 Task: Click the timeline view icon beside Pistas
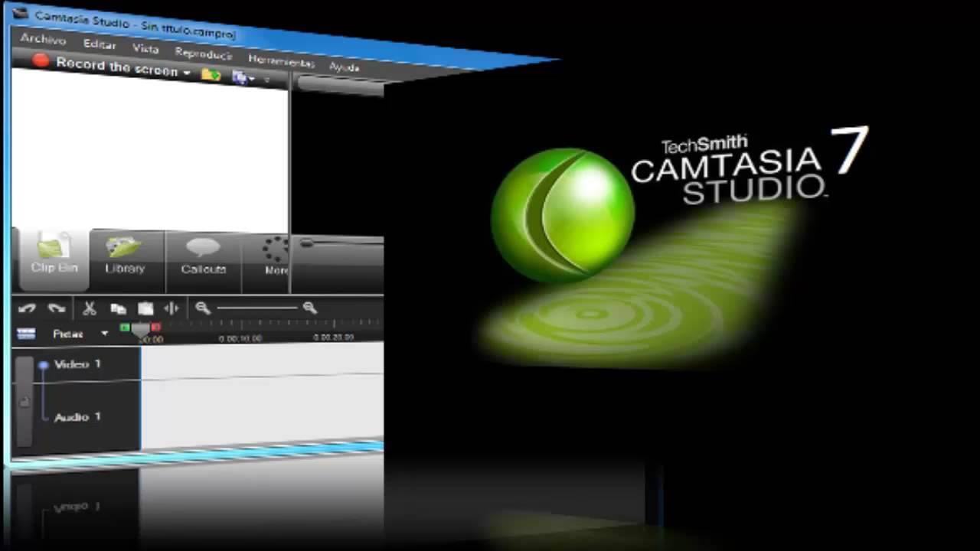pos(26,334)
